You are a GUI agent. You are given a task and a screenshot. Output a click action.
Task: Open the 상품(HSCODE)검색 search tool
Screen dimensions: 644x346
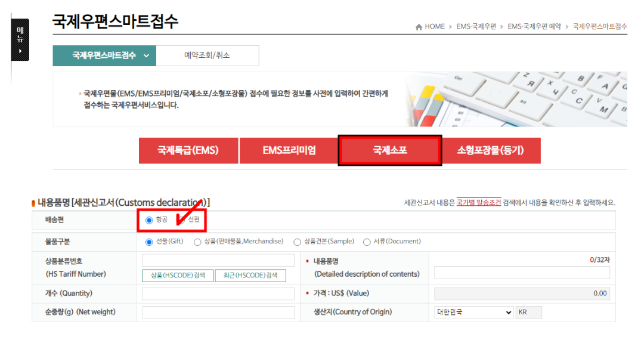(x=177, y=276)
